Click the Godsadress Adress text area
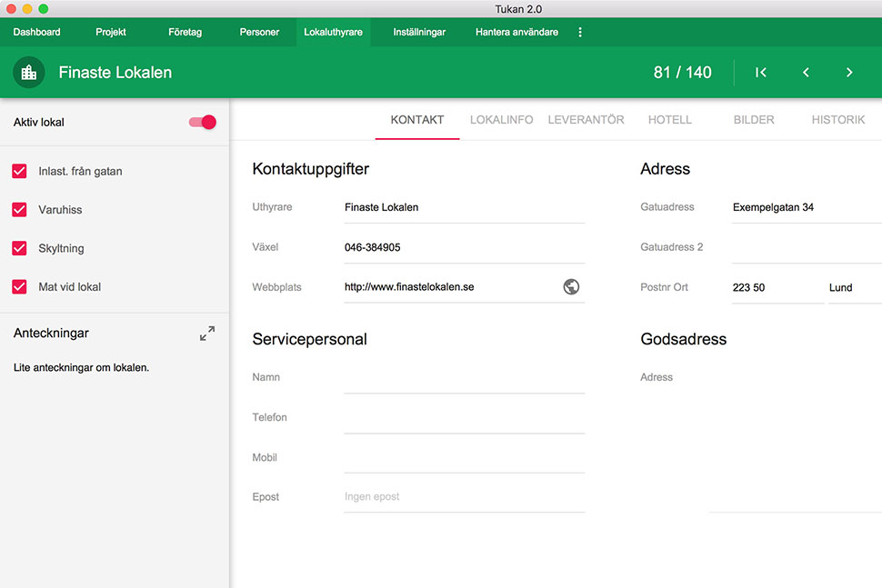This screenshot has height=588, width=882. 796,438
